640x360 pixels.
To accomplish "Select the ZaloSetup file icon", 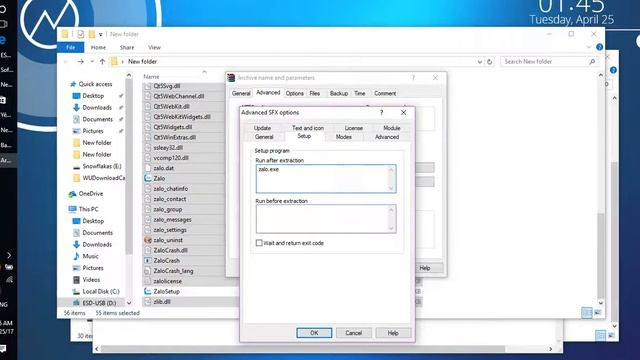I will tap(148, 291).
